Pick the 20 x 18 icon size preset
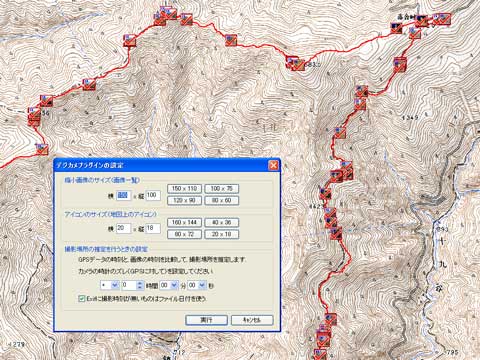 (221, 234)
